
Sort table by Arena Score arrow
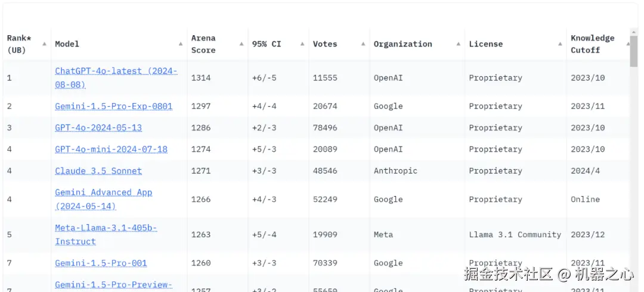coord(241,44)
